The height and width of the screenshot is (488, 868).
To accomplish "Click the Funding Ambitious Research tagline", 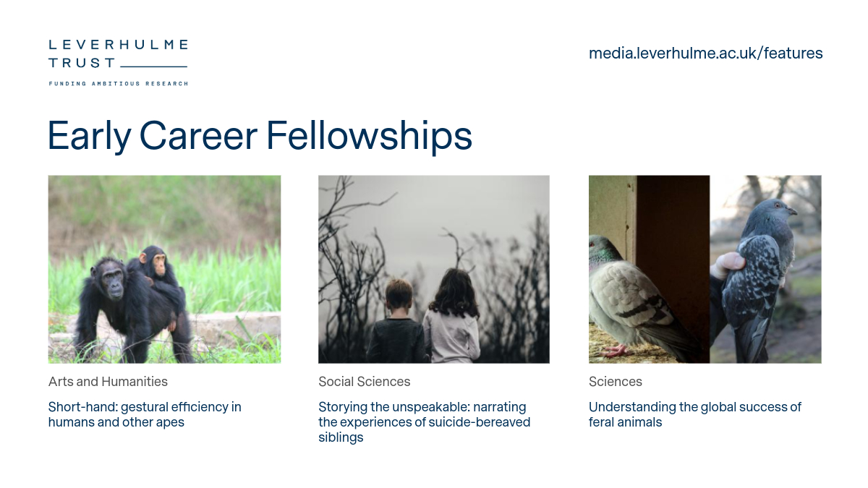I will 118,84.
